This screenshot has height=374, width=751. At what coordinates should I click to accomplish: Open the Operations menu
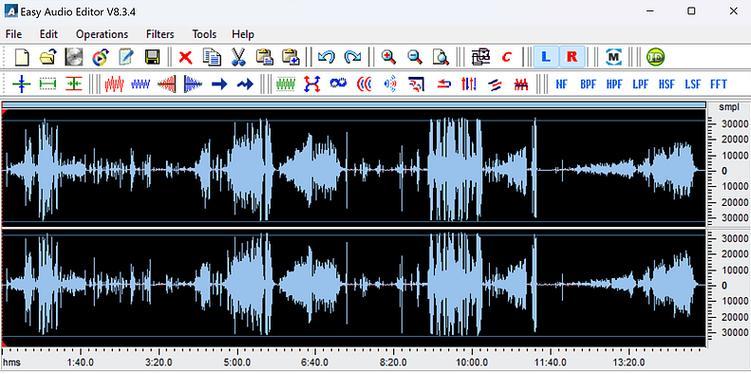point(102,34)
